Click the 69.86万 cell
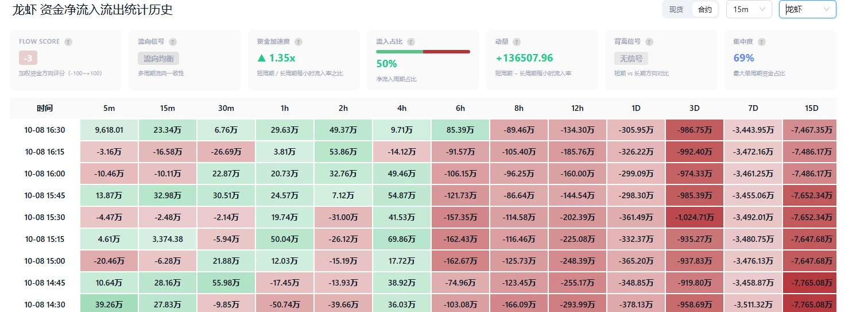The width and height of the screenshot is (868, 312). click(x=402, y=239)
